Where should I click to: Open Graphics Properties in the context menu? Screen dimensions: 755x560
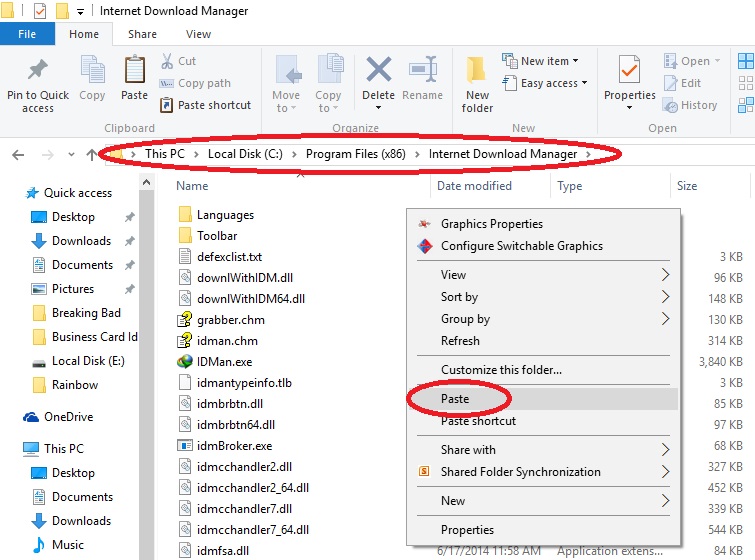pyautogui.click(x=543, y=224)
